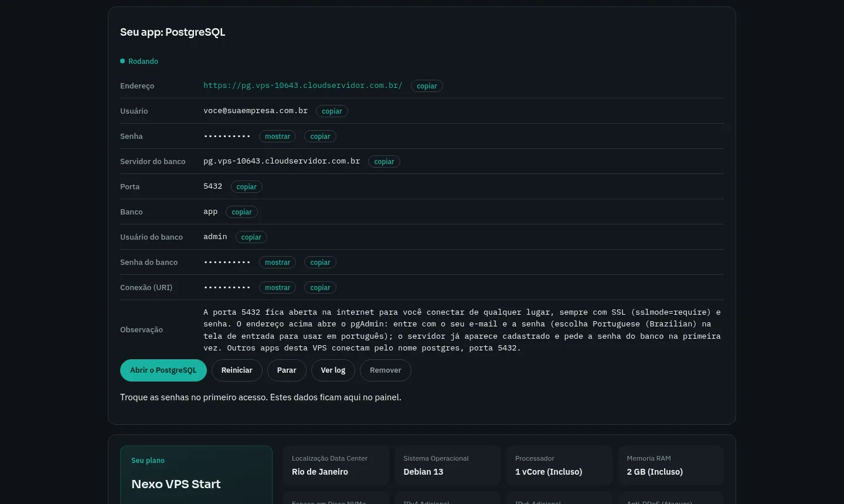The height and width of the screenshot is (504, 844).
Task: Select the Rodando status indicator
Action: click(139, 61)
